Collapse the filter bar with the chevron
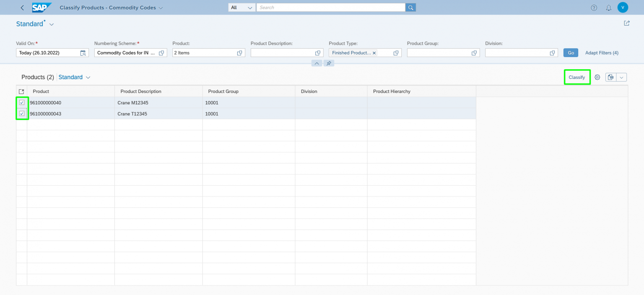 pos(317,63)
